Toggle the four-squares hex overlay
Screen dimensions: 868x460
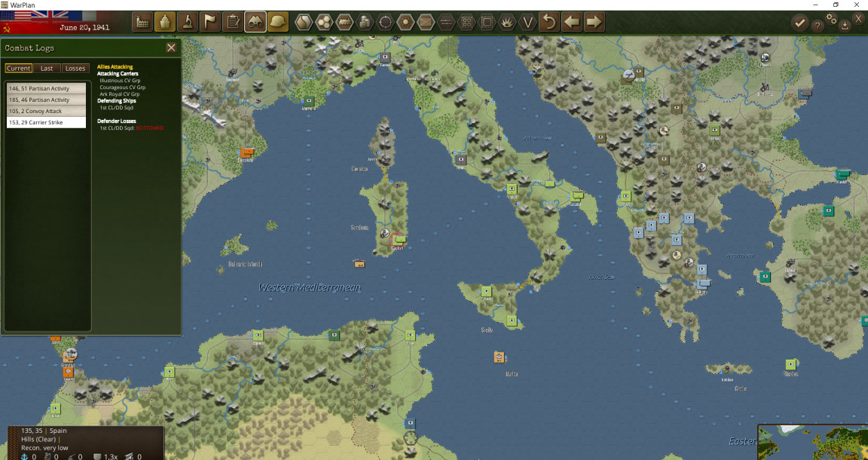tap(467, 22)
